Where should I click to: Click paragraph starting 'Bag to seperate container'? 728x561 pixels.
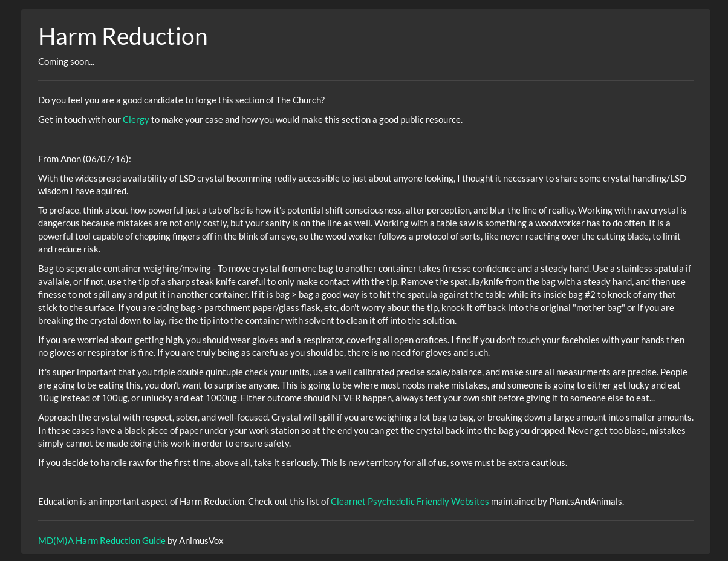point(365,294)
